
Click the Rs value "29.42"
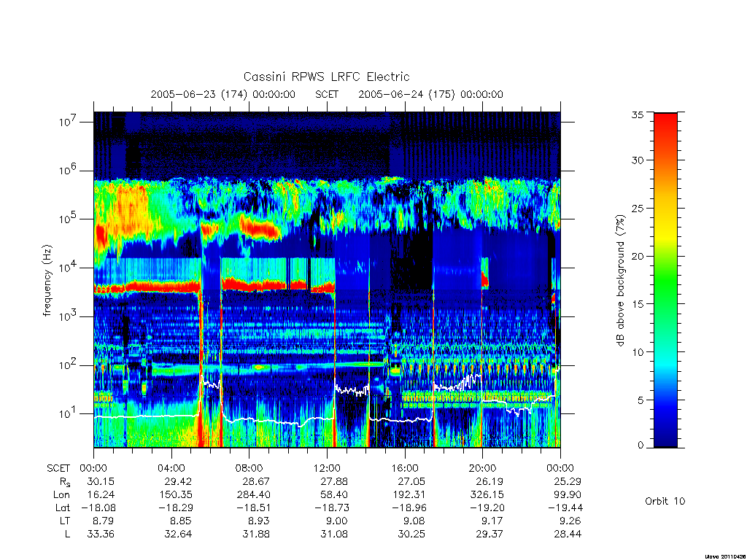click(178, 481)
